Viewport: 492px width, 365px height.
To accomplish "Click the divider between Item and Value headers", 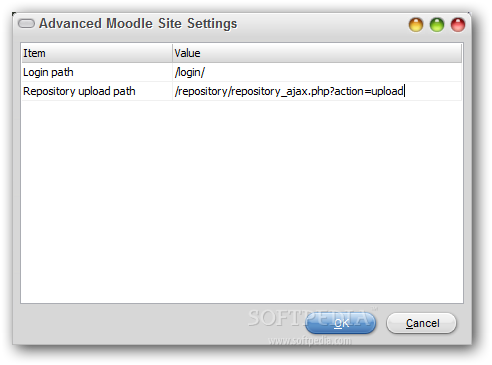I will [x=172, y=53].
